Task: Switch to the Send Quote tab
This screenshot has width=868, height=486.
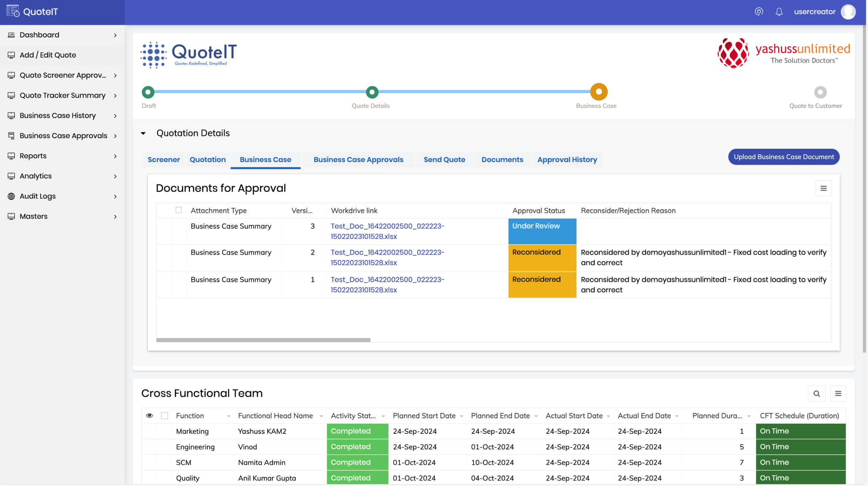Action: [444, 160]
